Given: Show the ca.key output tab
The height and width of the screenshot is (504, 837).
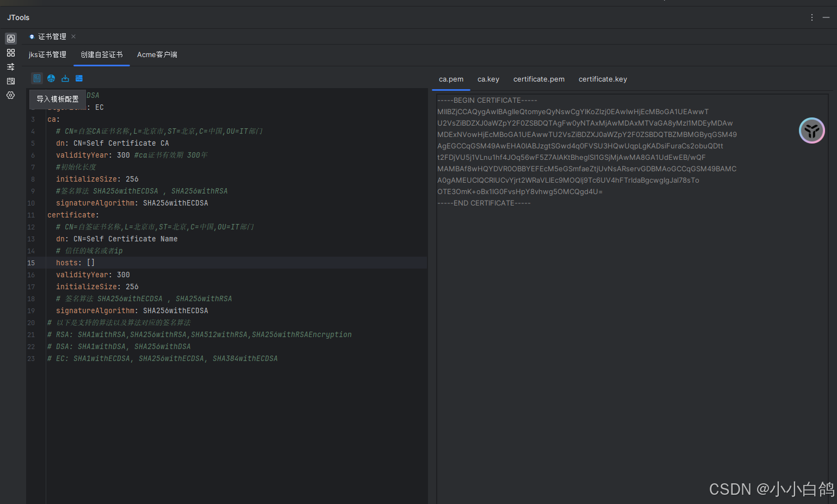Looking at the screenshot, I should [x=488, y=79].
